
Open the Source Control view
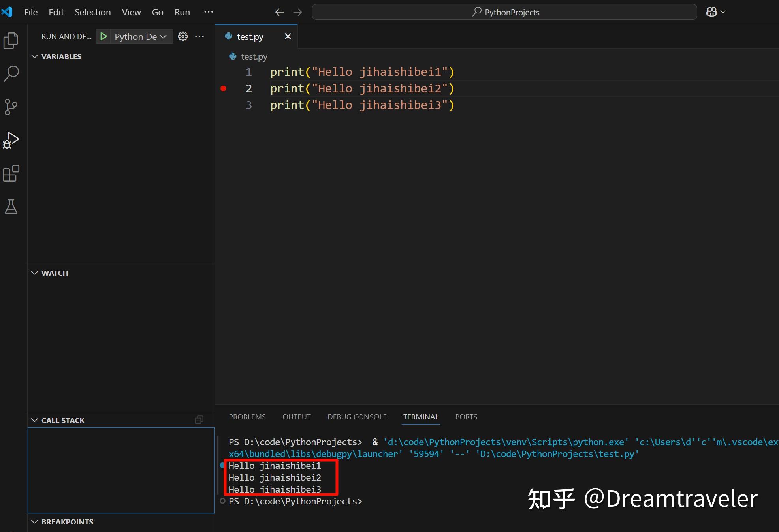11,107
